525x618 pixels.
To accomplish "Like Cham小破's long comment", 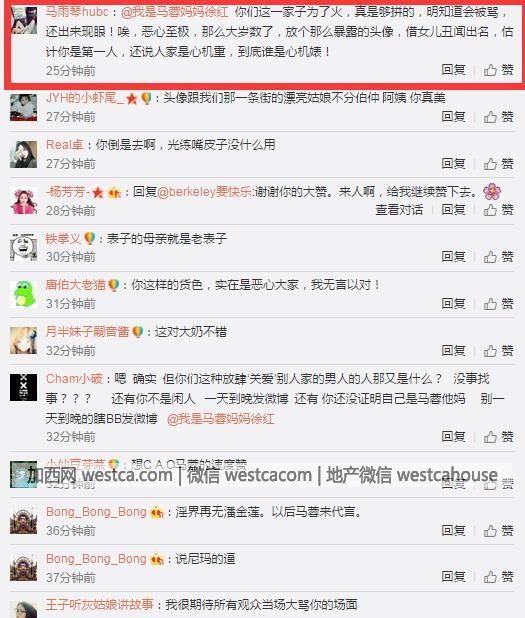I will [499, 437].
